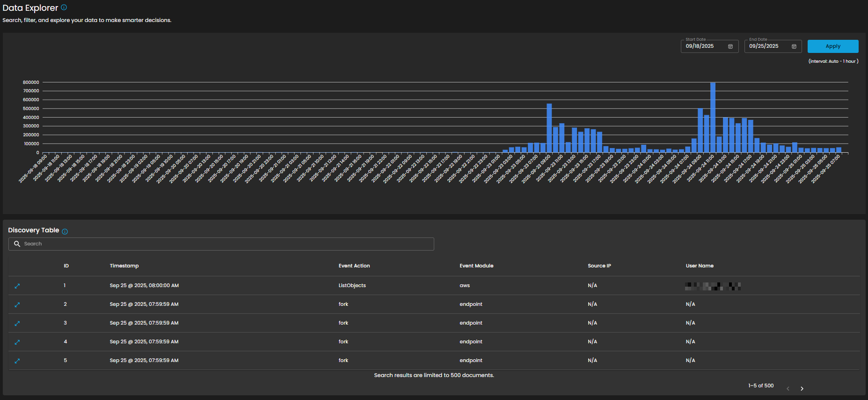The height and width of the screenshot is (400, 868).
Task: Expand row 2 details in Discovery Table
Action: coord(17,304)
